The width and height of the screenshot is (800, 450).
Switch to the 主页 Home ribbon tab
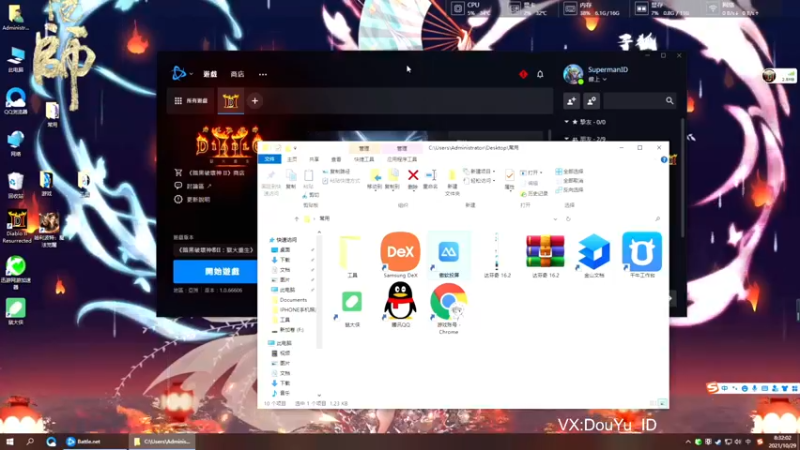point(292,159)
